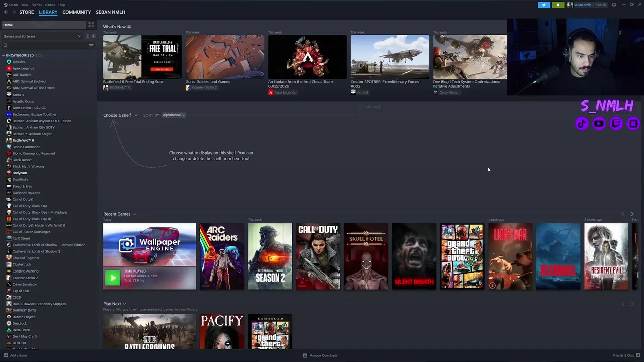Open the Liar's Bar game cover
Viewport: 644px width, 362px height.
[x=510, y=256]
